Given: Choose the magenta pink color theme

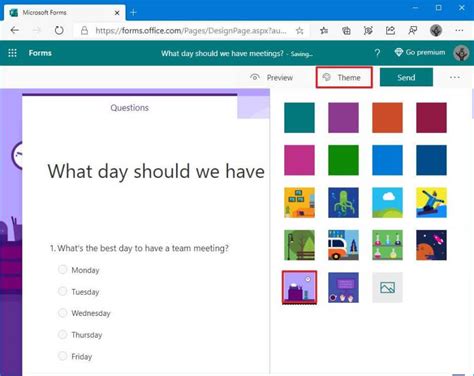Looking at the screenshot, I should pyautogui.click(x=299, y=160).
